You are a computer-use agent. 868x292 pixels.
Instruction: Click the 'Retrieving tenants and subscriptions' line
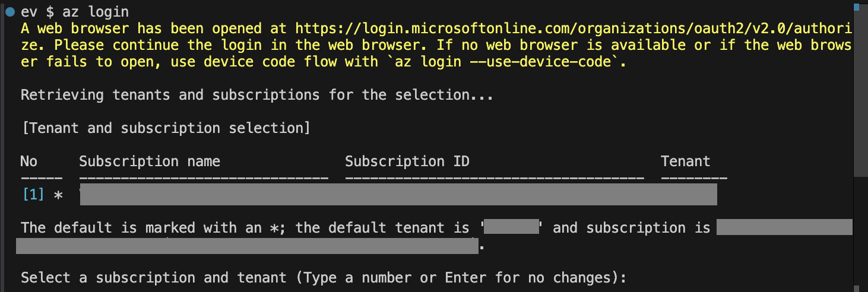[x=257, y=95]
